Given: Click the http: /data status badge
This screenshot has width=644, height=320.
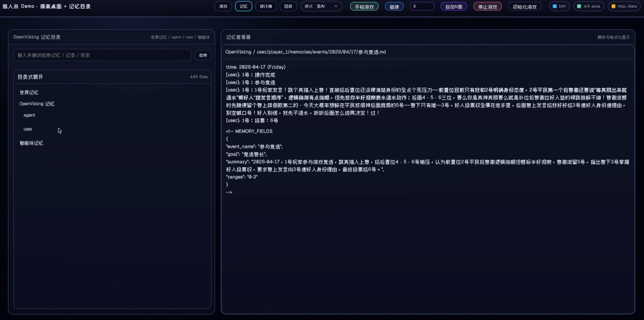Looking at the screenshot, I should [x=624, y=6].
